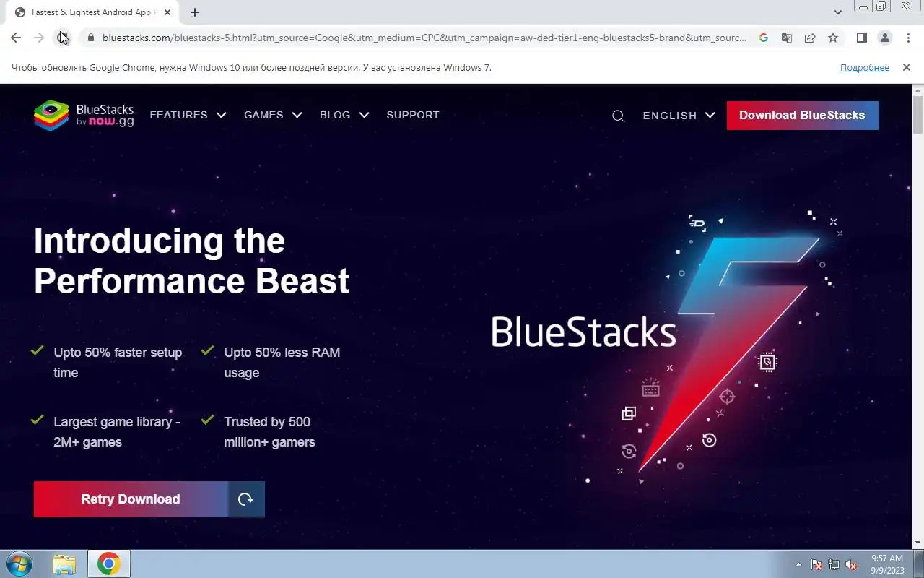Click Show desktop strip at taskbar end
The height and width of the screenshot is (578, 924).
pos(918,564)
